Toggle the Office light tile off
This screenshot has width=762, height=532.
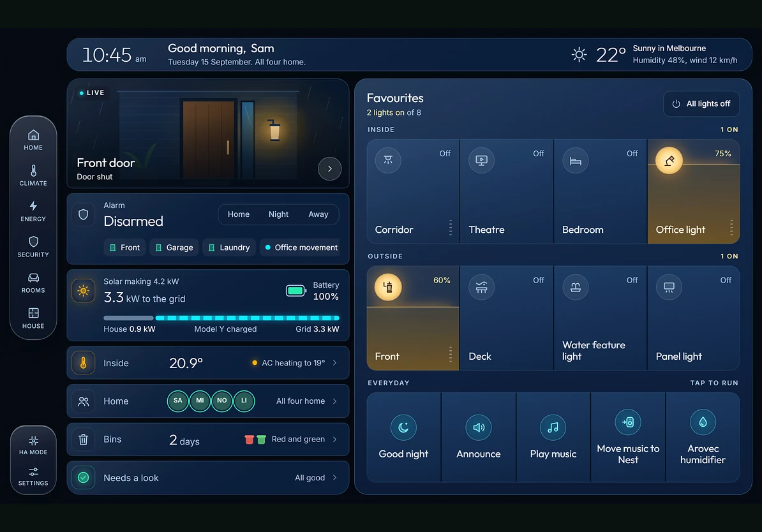(694, 191)
